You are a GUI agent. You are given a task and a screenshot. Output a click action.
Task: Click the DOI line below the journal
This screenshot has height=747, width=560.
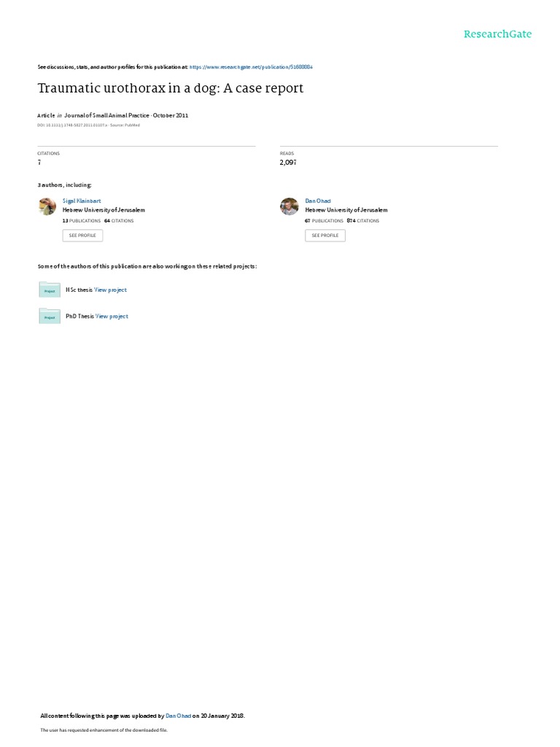(88, 125)
